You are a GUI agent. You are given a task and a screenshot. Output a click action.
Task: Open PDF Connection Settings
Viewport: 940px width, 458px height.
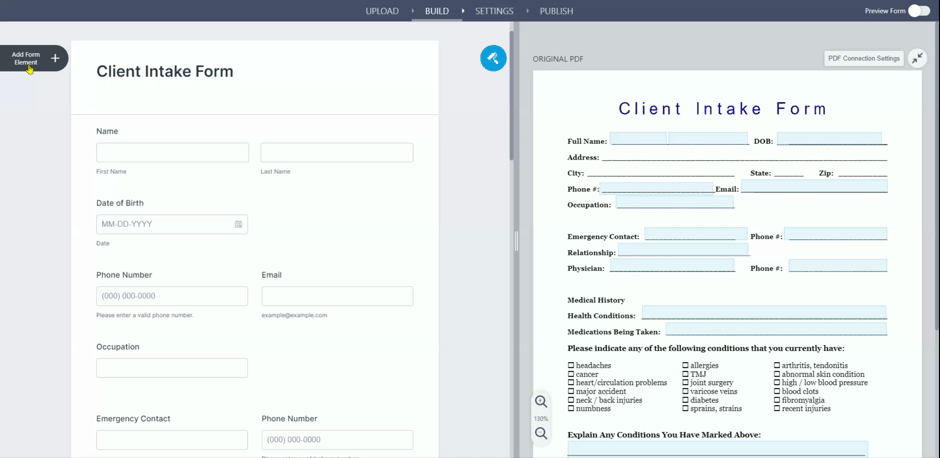coord(864,58)
